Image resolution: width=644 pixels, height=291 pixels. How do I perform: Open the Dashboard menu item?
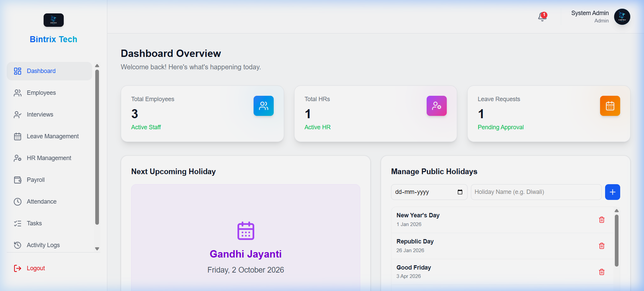(49, 71)
